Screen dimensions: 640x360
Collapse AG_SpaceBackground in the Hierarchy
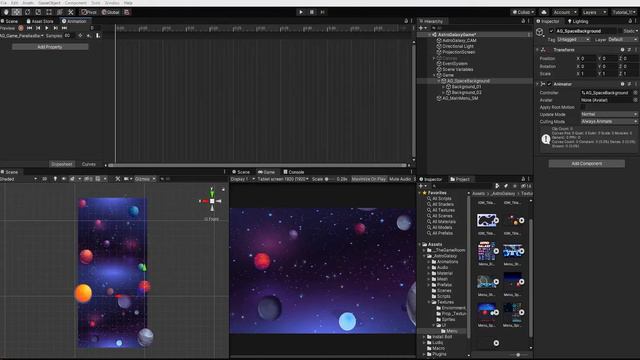tap(439, 81)
